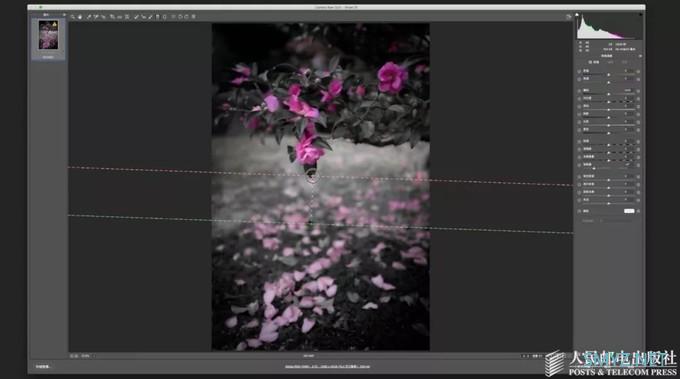Select the Transform tool

pyautogui.click(x=127, y=16)
